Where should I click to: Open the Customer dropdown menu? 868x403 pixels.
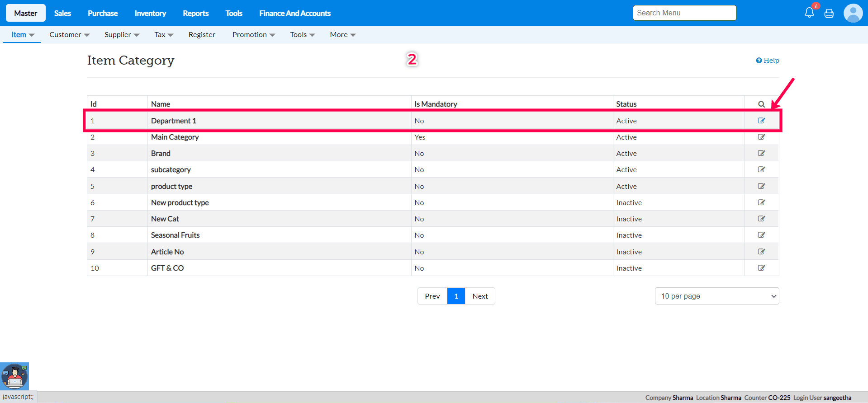coord(69,35)
